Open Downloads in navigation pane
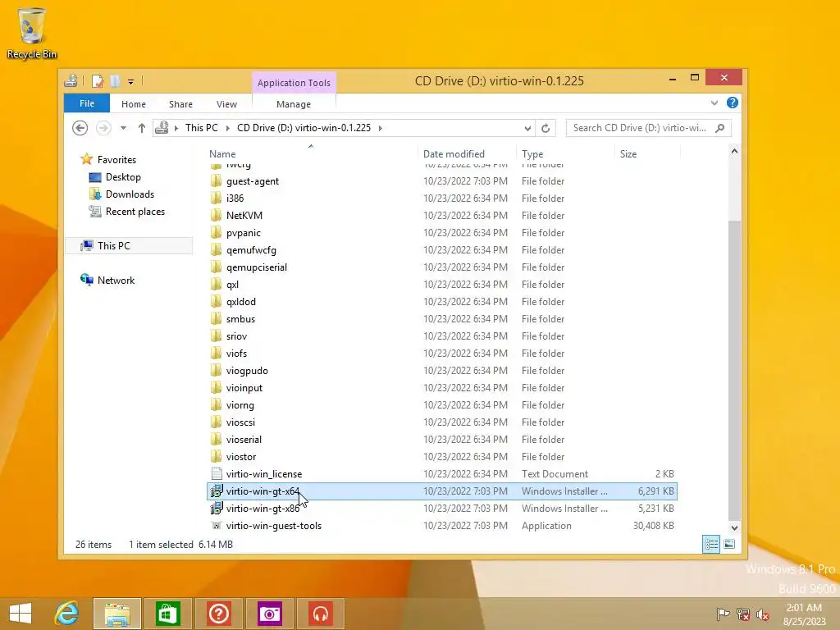Screen dimensions: 840x630 point(130,194)
